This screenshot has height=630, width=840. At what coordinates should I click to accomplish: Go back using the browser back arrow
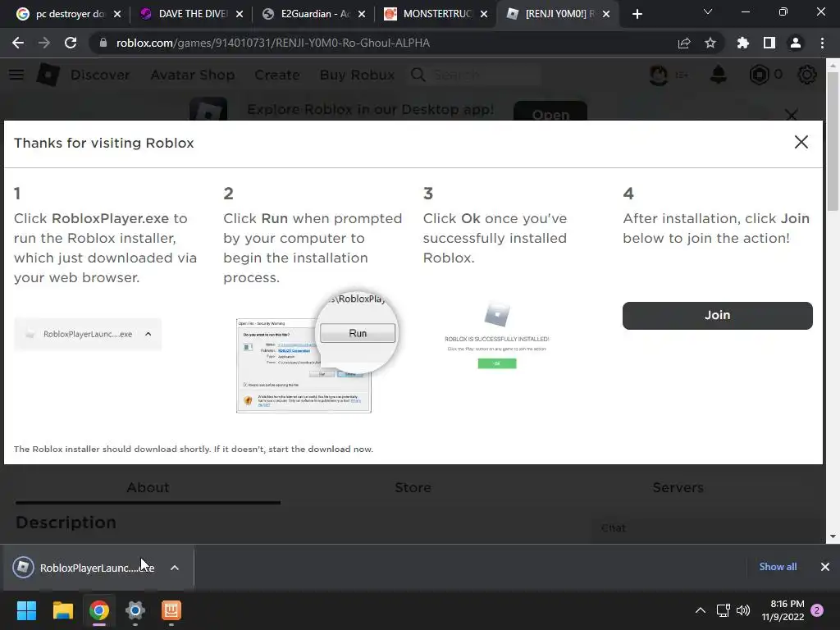tap(18, 43)
